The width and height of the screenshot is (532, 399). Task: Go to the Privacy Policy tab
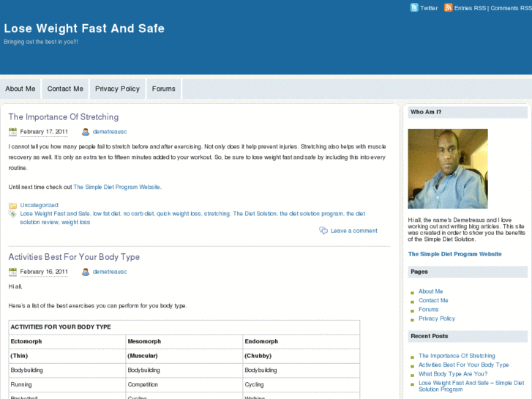[117, 89]
